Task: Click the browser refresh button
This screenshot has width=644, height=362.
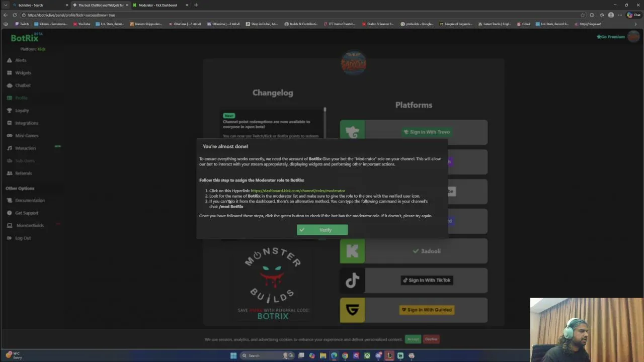Action: (x=15, y=15)
